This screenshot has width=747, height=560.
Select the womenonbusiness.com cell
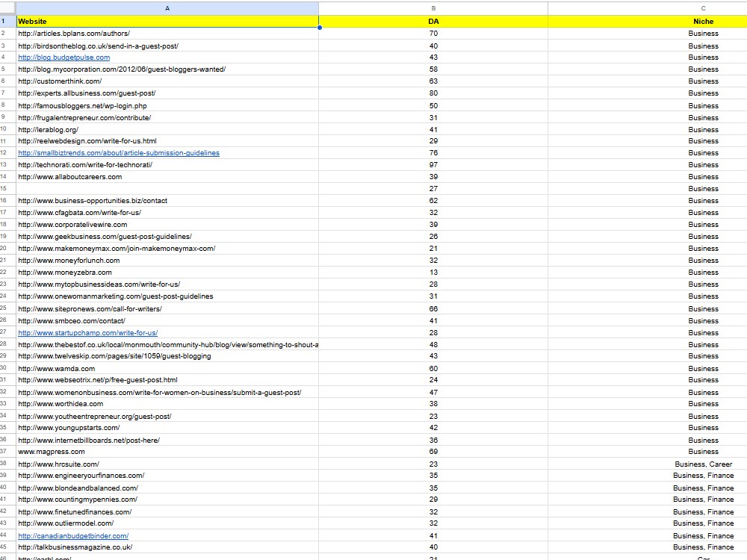click(x=167, y=393)
